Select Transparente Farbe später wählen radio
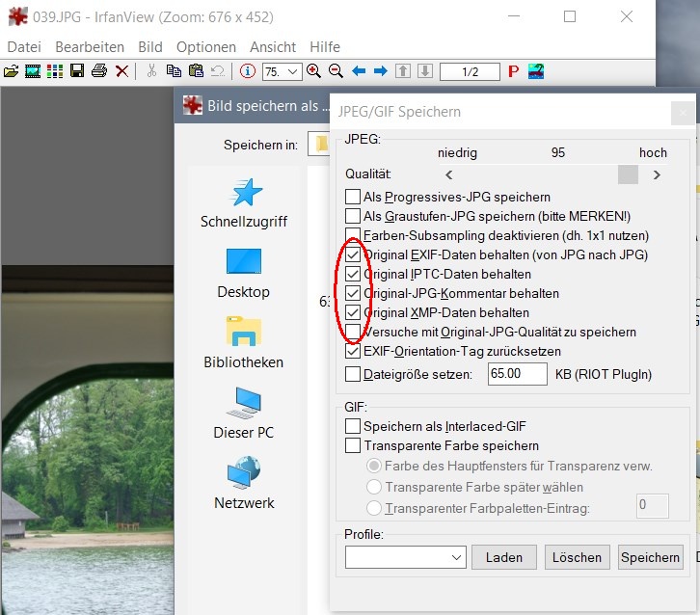This screenshot has height=615, width=700. pyautogui.click(x=374, y=487)
